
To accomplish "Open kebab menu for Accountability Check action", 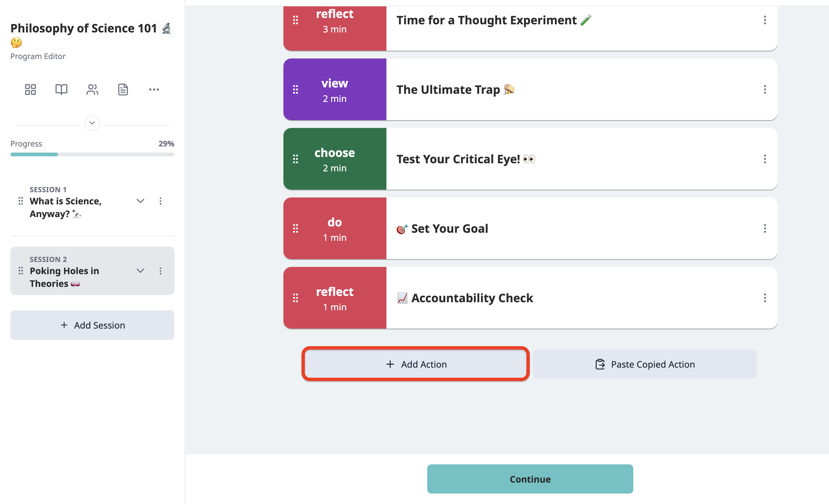I will point(765,298).
